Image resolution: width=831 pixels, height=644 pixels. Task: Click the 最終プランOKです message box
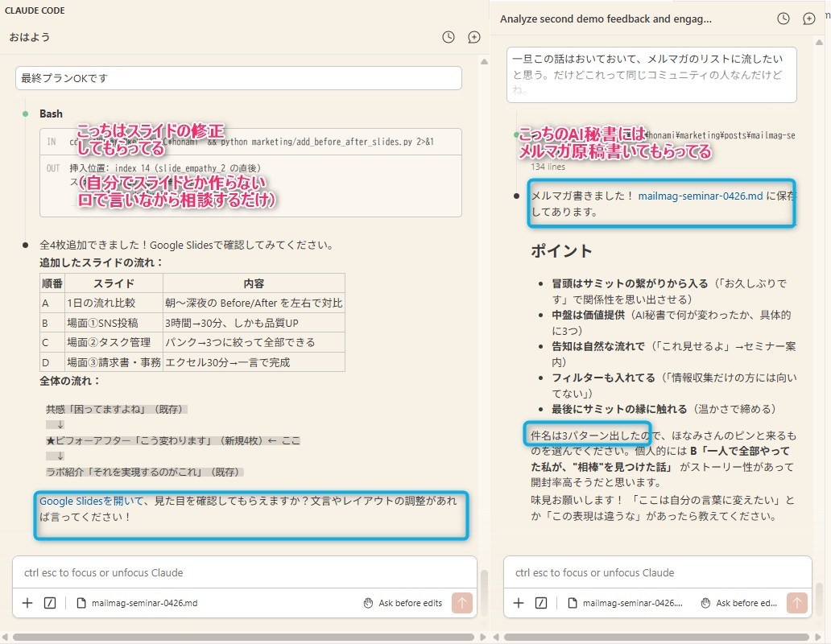238,78
